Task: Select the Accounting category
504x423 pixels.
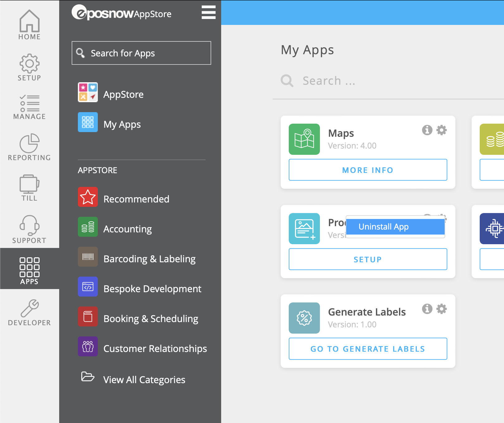Action: point(127,229)
